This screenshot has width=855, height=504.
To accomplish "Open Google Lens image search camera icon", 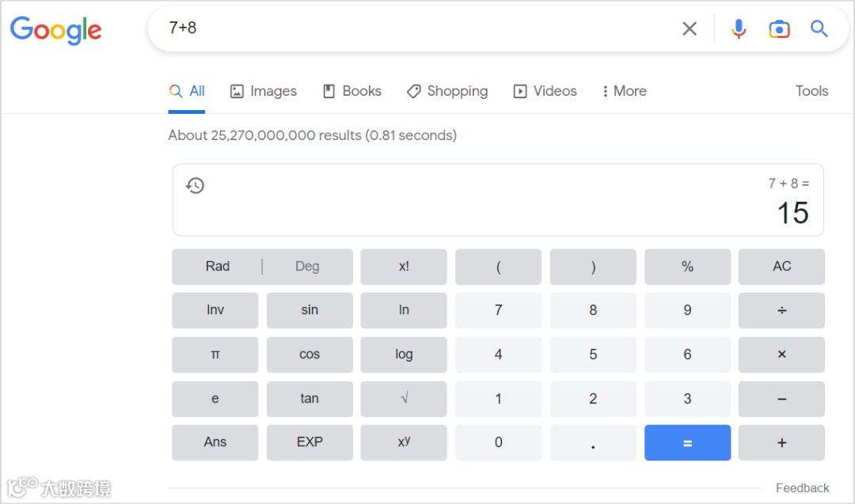I will point(779,29).
